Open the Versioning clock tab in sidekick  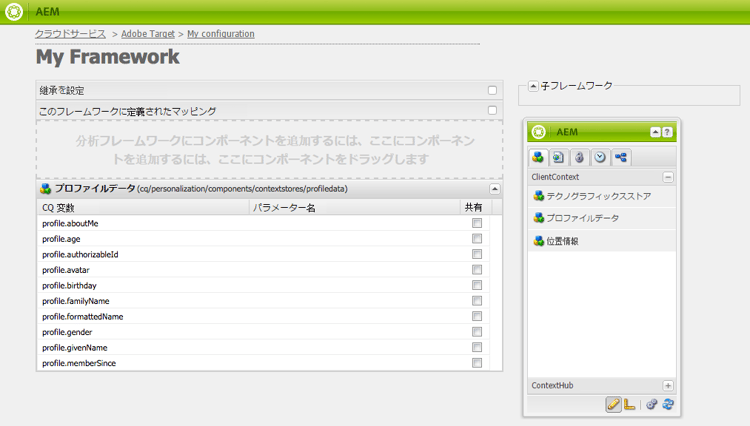pos(600,157)
